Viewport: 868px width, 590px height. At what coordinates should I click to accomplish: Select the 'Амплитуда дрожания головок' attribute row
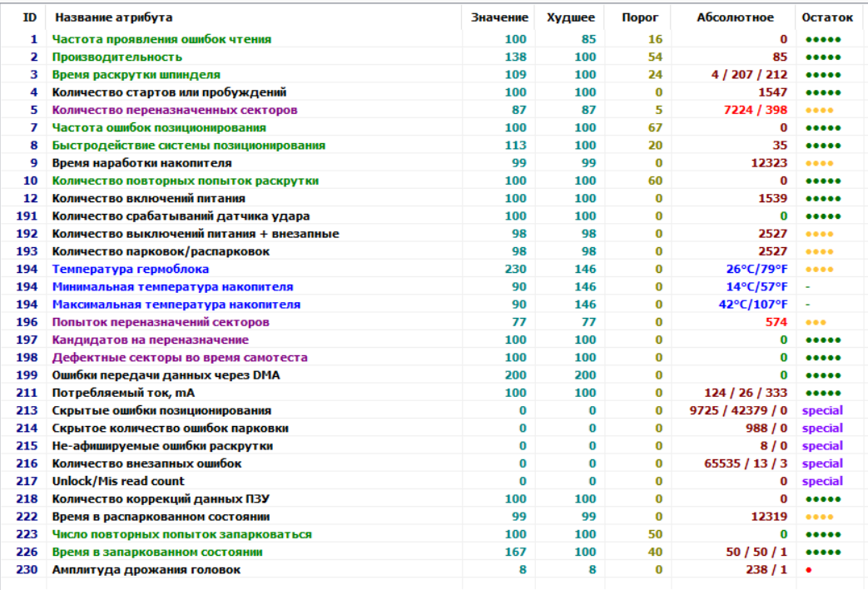coord(146,570)
